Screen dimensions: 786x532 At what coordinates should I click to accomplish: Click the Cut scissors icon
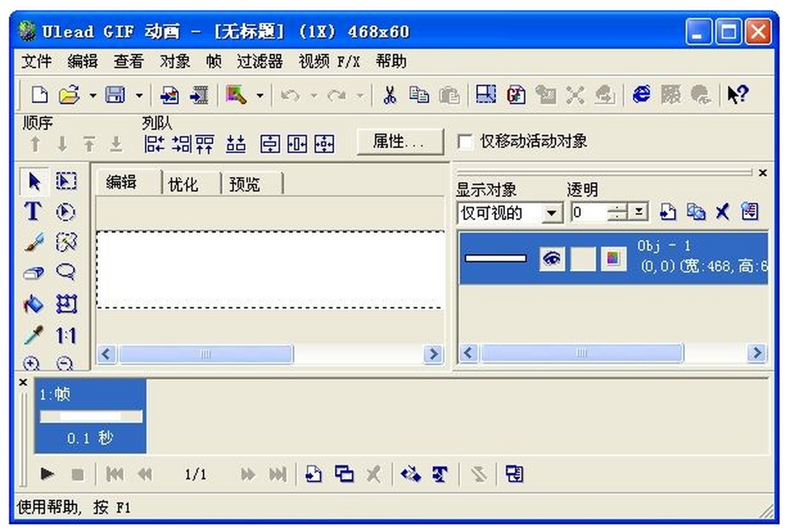[390, 96]
